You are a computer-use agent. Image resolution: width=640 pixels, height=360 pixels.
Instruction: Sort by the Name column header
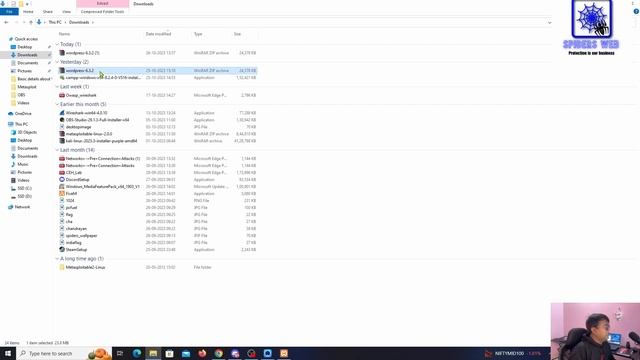[x=64, y=34]
